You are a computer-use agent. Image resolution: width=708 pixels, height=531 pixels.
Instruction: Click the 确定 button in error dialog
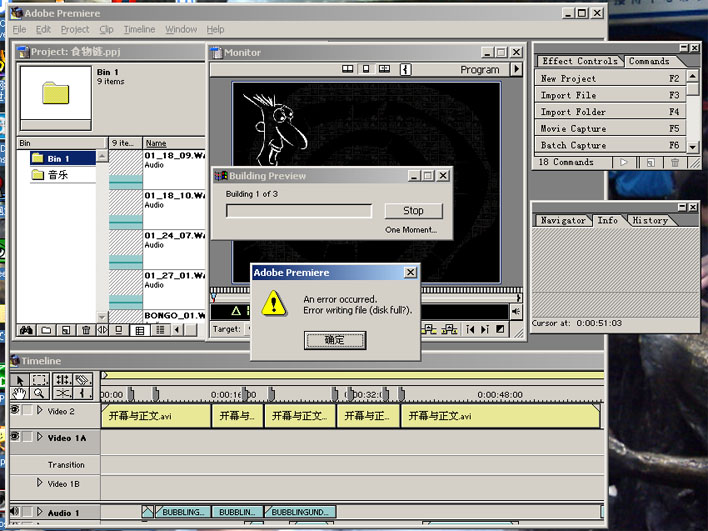point(335,340)
